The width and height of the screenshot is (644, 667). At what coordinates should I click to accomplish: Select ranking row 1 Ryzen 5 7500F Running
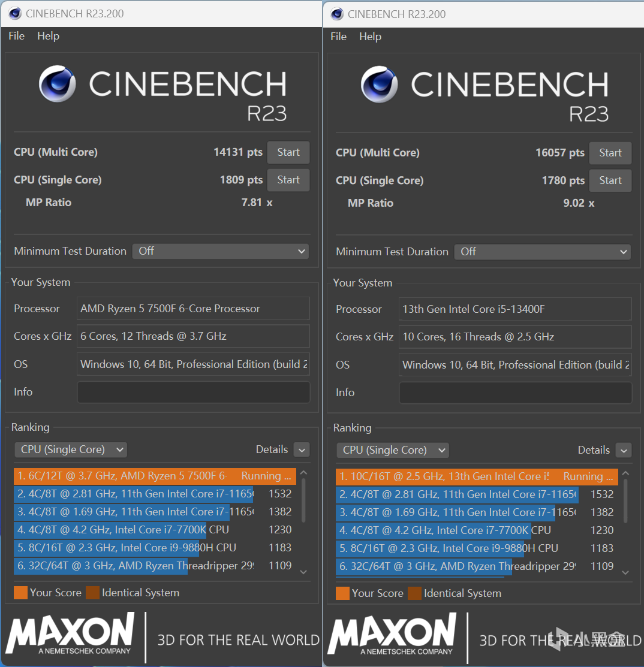pos(155,476)
